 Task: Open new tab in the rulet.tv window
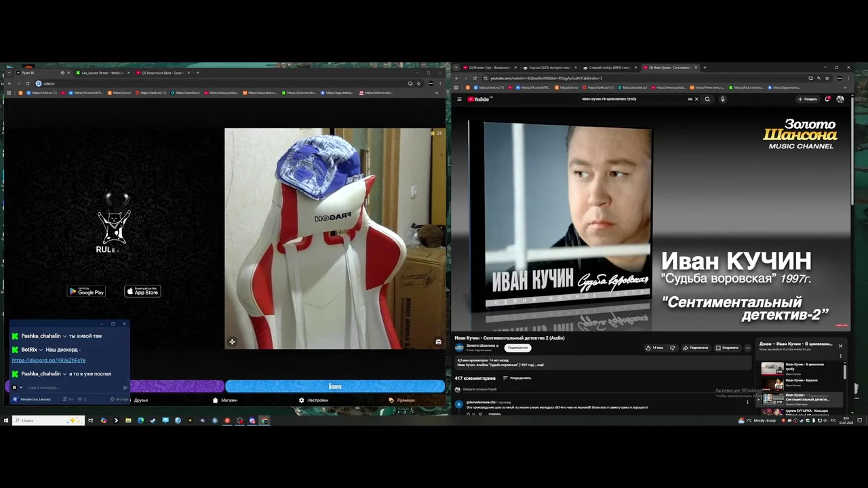(x=197, y=73)
